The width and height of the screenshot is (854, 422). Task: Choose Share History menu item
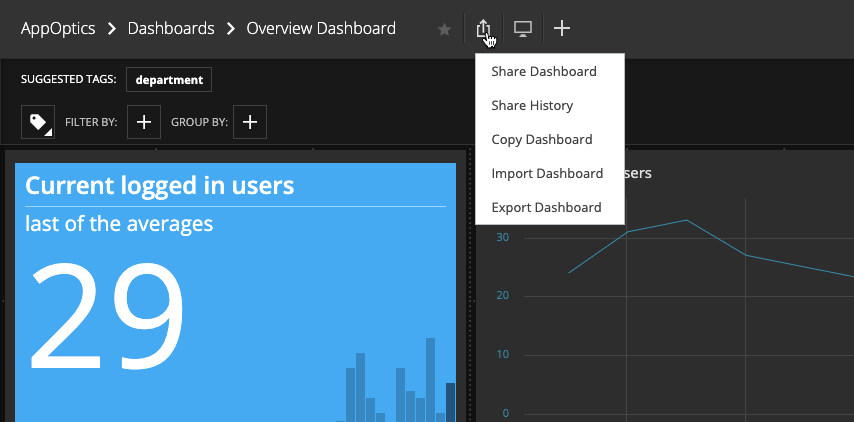pyautogui.click(x=550, y=105)
